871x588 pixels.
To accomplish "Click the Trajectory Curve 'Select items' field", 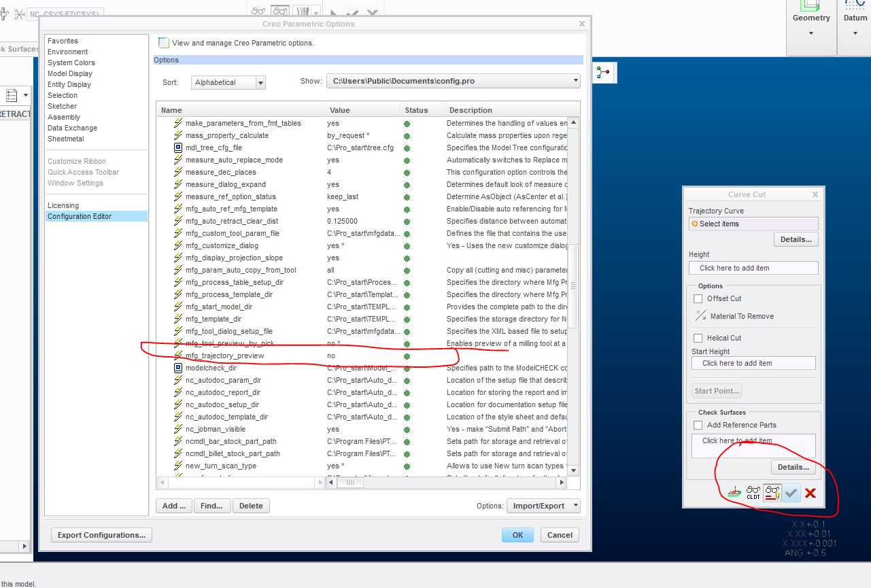I will (x=753, y=224).
